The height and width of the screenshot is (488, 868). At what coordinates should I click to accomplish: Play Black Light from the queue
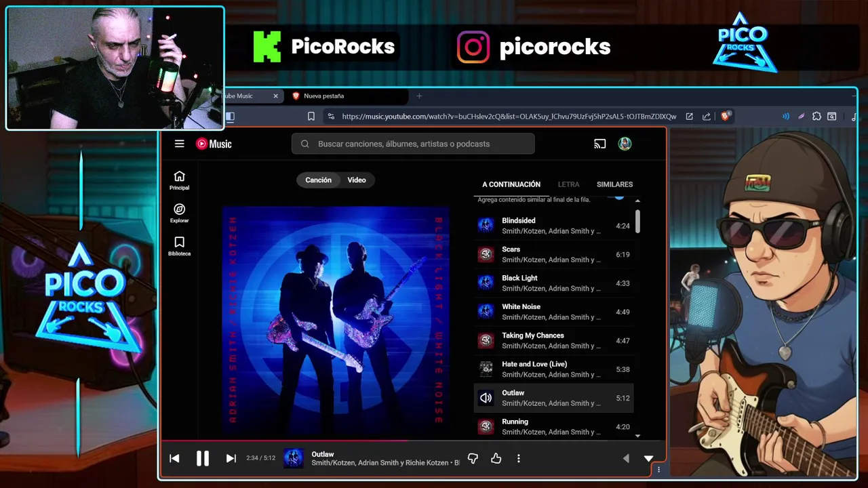coord(553,283)
